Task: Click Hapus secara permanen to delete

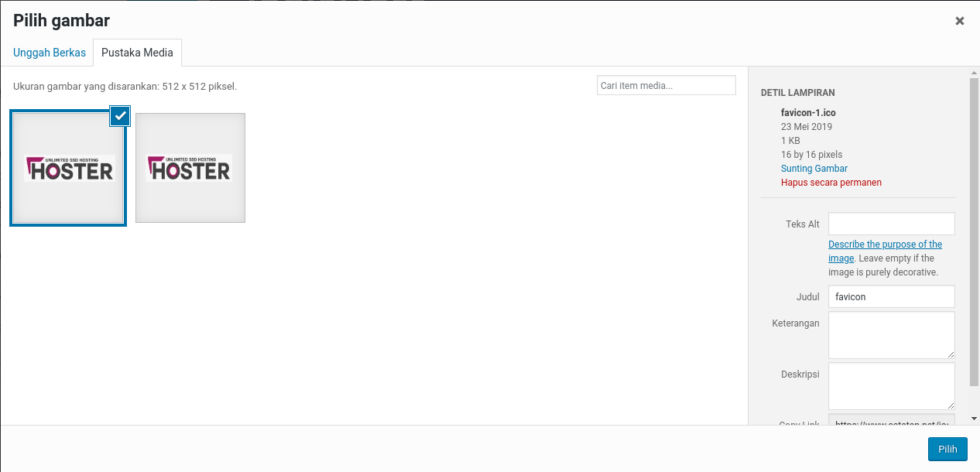Action: point(831,183)
